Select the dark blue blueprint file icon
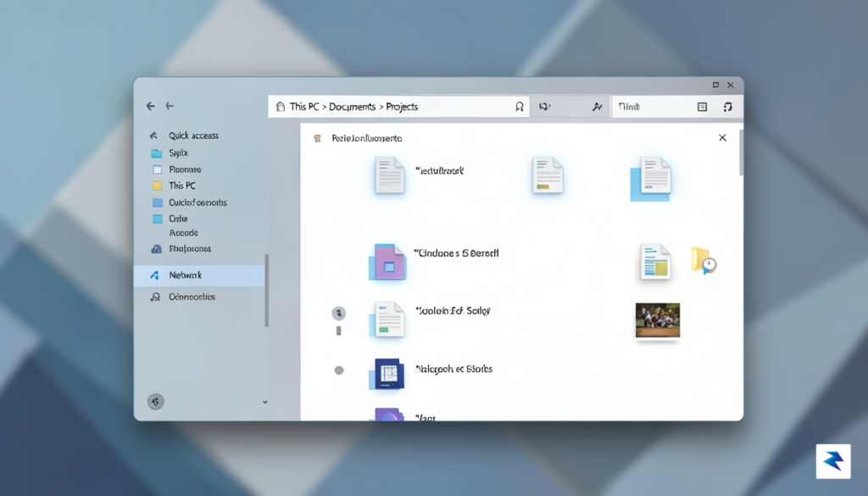The height and width of the screenshot is (496, 868). coord(387,374)
